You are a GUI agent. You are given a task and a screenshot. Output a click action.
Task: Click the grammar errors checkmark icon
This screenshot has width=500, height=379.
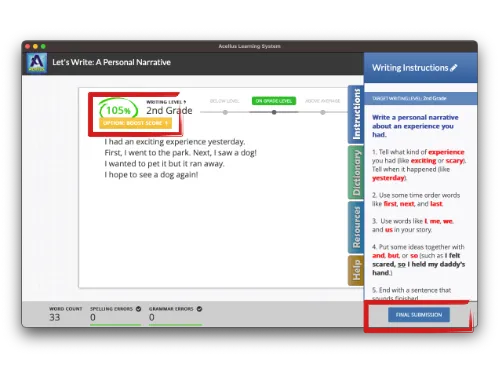(199, 309)
